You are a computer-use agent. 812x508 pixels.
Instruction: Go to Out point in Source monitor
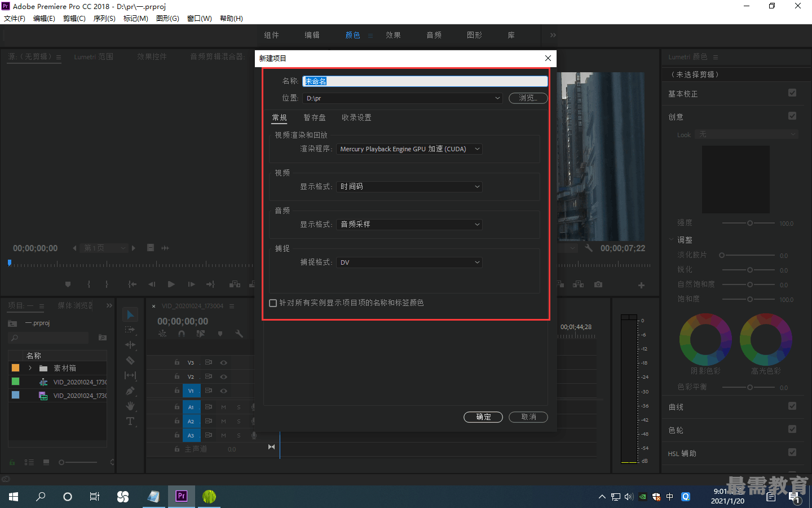point(210,284)
